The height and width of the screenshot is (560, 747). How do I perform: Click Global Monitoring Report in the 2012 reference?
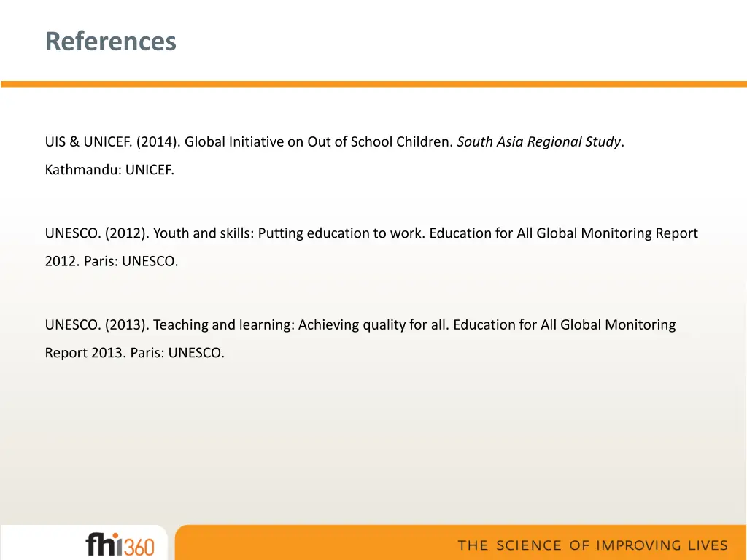617,233
